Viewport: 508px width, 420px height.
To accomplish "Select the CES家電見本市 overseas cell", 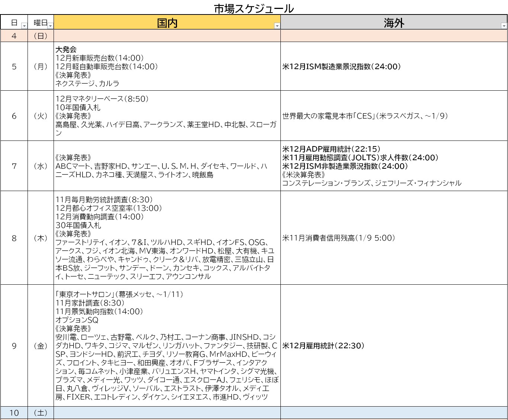I will [x=393, y=116].
